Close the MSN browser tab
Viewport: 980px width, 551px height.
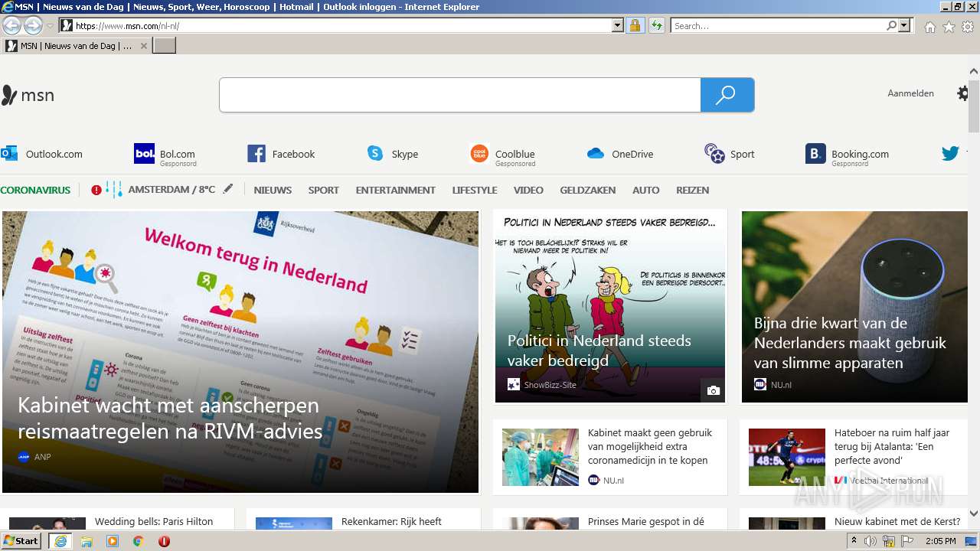point(143,46)
